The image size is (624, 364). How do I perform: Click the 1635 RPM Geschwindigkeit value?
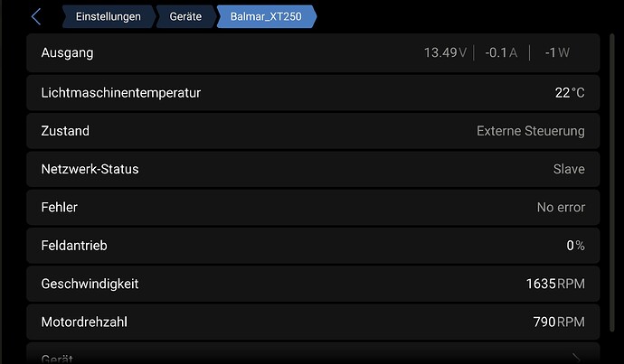point(554,284)
